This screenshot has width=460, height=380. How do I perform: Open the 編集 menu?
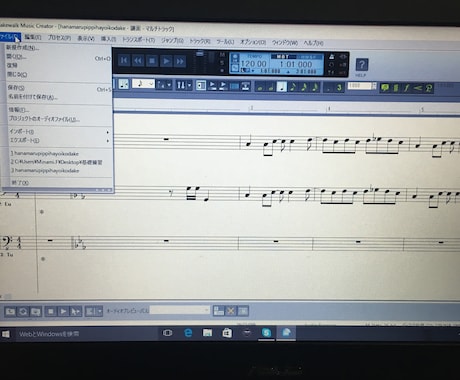click(33, 37)
